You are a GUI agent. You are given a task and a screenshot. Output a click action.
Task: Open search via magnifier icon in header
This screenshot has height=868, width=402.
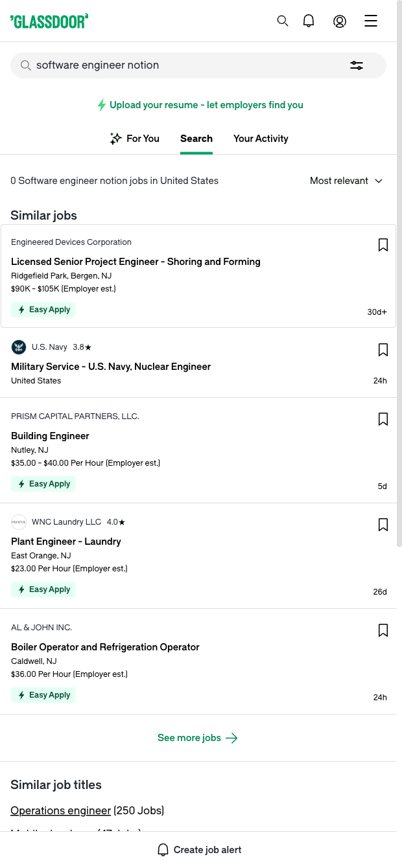coord(283,21)
